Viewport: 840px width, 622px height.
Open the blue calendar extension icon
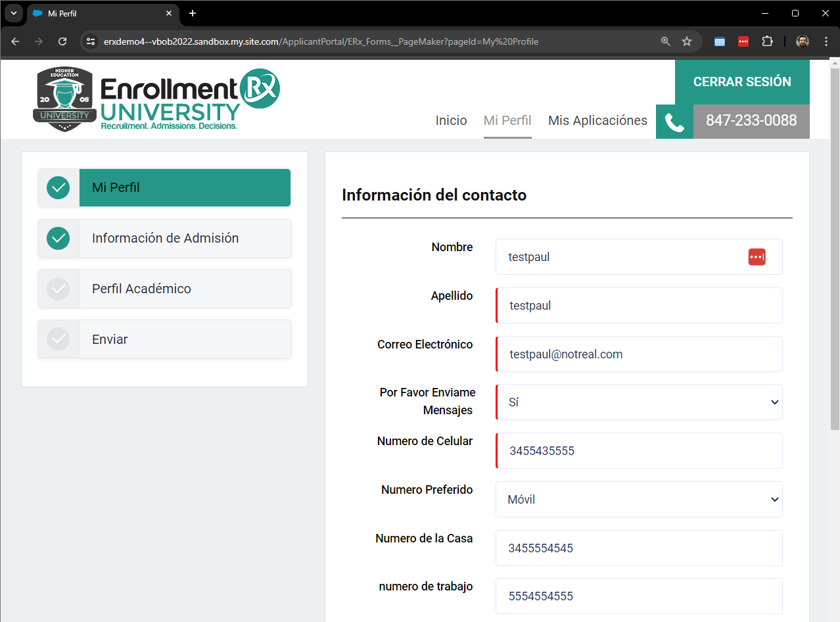[720, 41]
